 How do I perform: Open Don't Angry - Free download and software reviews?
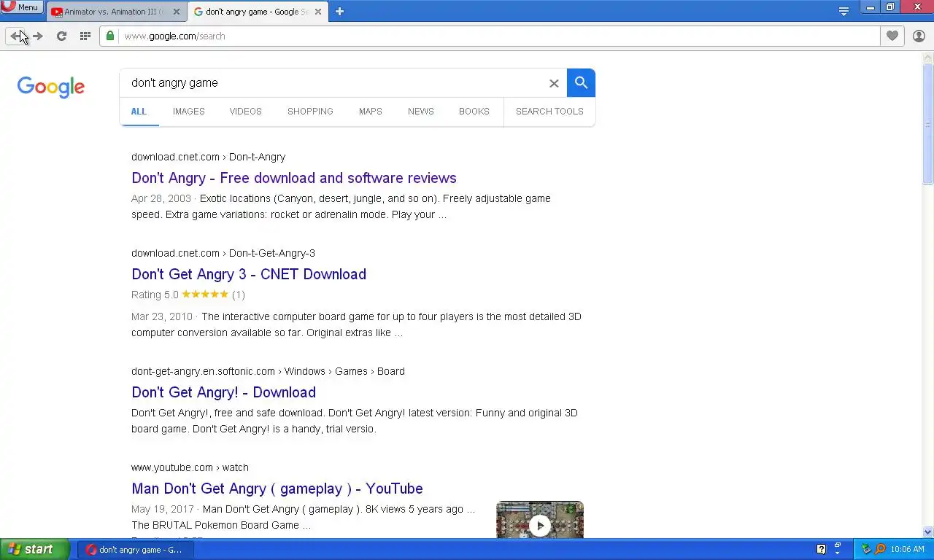294,178
